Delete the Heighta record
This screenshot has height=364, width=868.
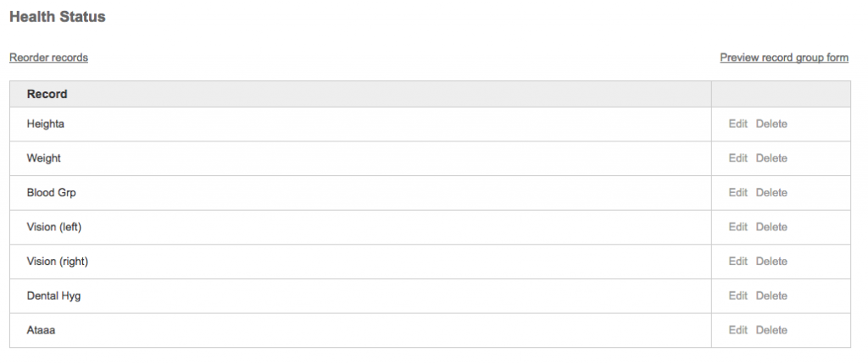tap(771, 124)
